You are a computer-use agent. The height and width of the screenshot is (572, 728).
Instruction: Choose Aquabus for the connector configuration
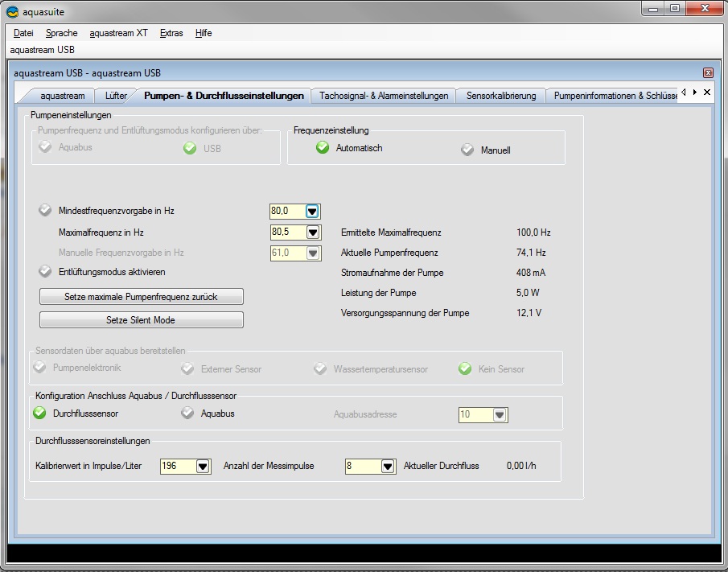click(x=187, y=414)
